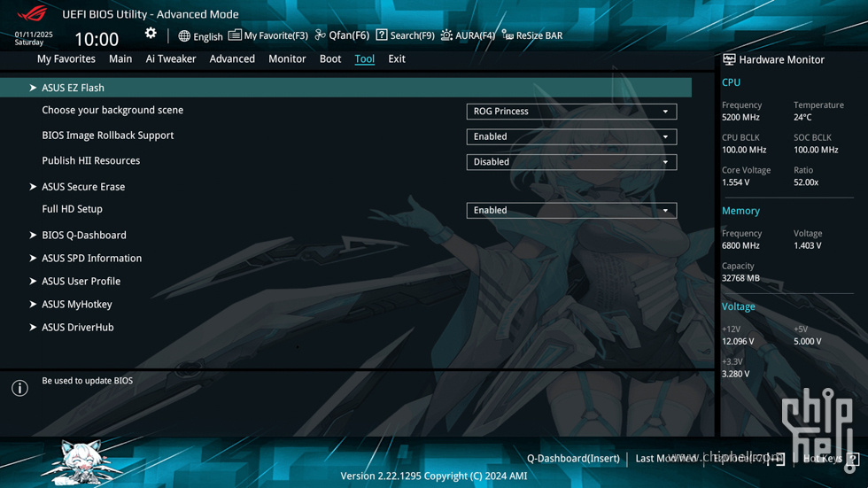Screen dimensions: 868x488
Task: Click the English language label
Action: pos(208,36)
